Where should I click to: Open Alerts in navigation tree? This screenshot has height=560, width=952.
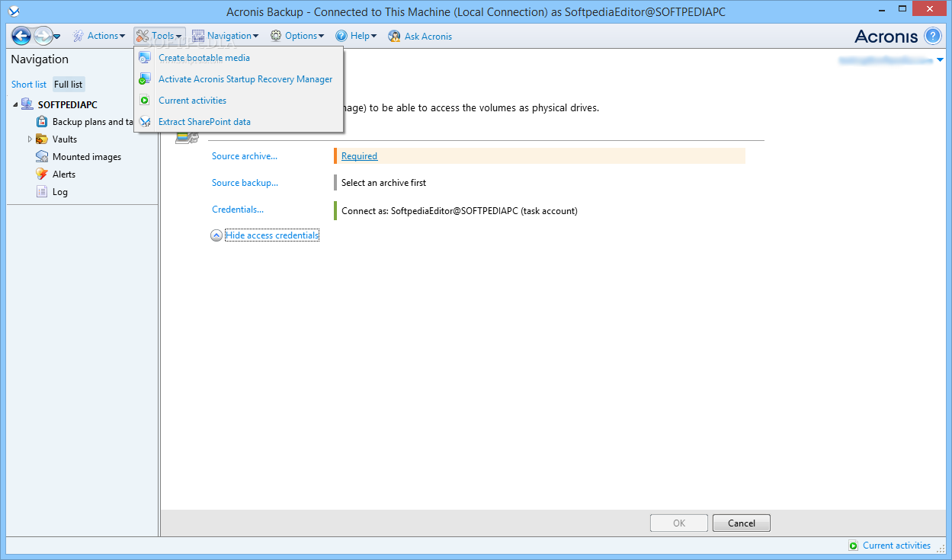click(64, 174)
